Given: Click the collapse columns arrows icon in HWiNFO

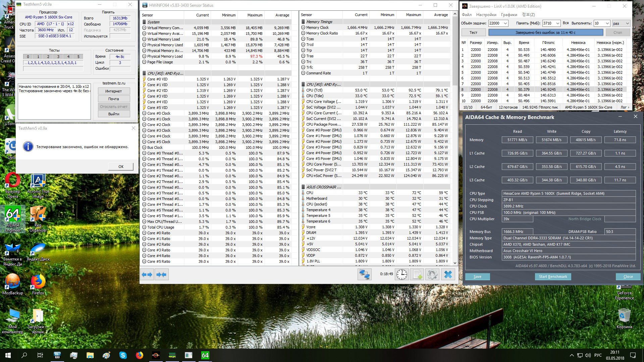Looking at the screenshot, I should (x=161, y=275).
